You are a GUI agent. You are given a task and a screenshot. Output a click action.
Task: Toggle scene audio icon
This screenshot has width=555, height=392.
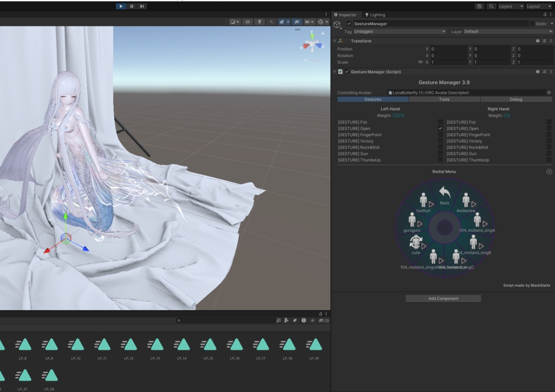click(x=271, y=22)
